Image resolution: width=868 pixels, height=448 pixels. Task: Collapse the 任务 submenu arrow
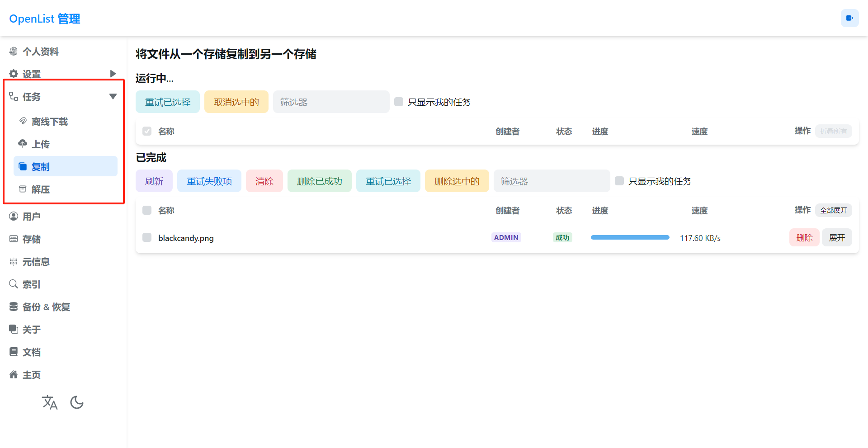click(113, 96)
